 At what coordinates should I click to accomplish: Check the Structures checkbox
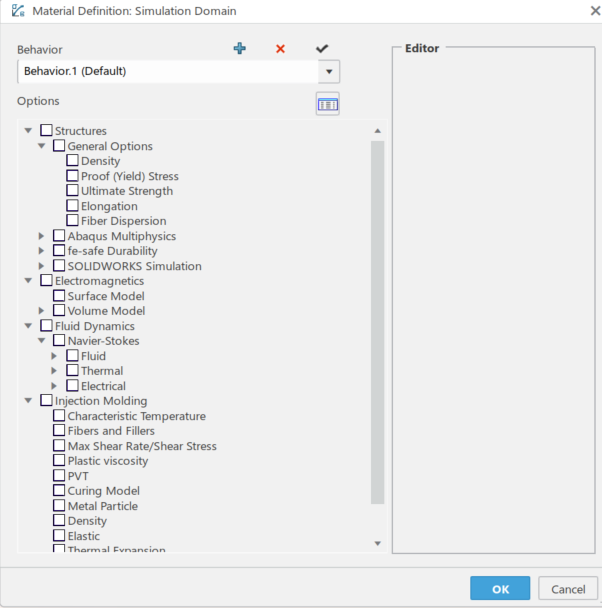pos(46,130)
